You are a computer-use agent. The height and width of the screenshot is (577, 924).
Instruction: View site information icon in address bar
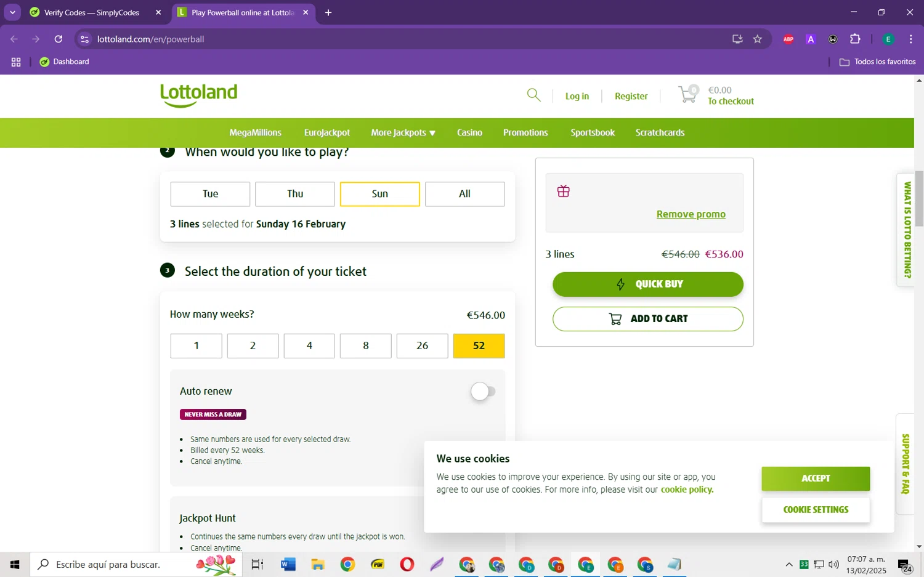pyautogui.click(x=85, y=39)
